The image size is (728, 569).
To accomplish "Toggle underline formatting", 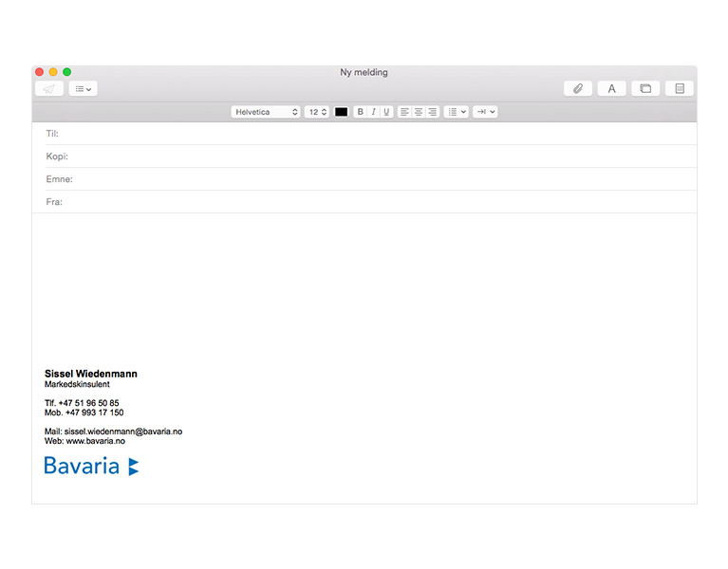I will click(386, 112).
